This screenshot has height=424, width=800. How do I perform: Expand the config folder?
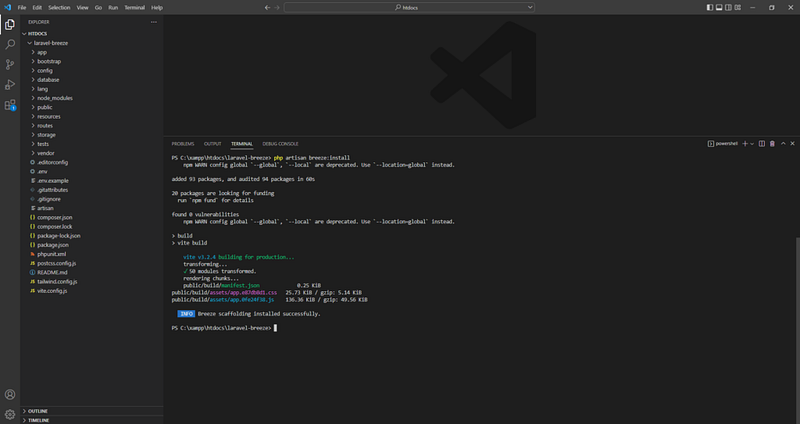[x=92, y=70]
